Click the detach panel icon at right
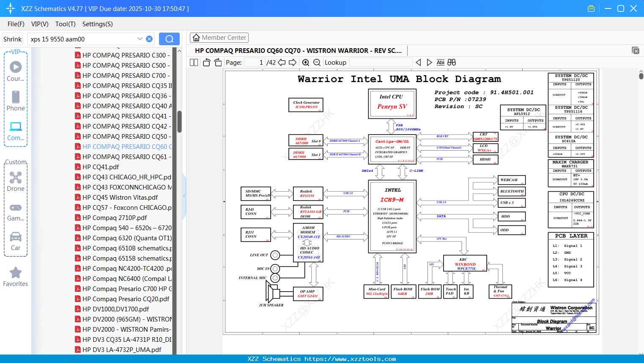644x363 pixels. pyautogui.click(x=636, y=50)
